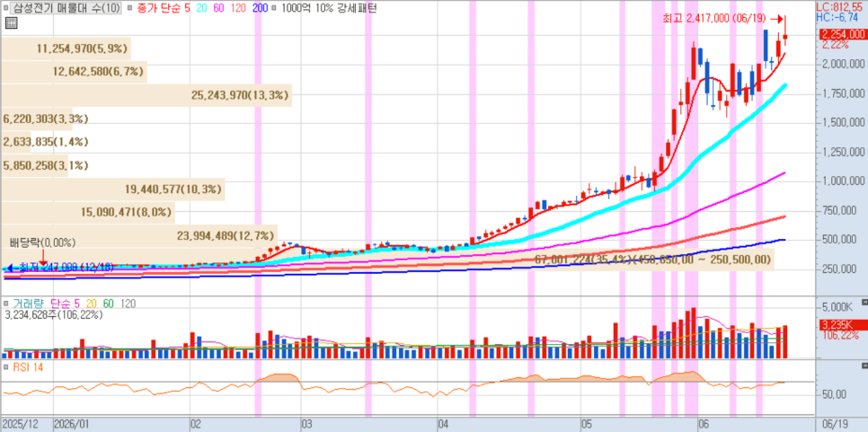Click the 2025/12 date axis label
The image size is (868, 432).
point(20,424)
